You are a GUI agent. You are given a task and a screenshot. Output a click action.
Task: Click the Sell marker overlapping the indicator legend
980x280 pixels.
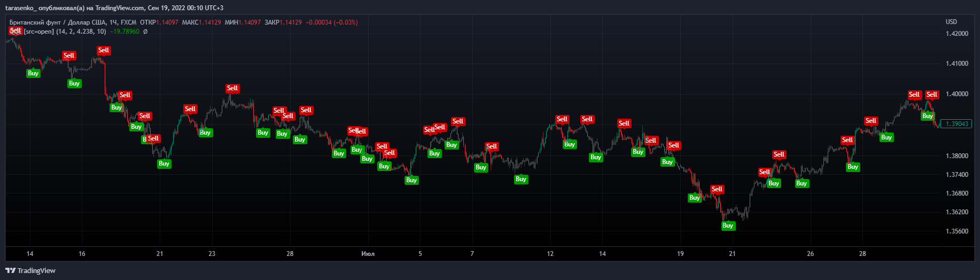click(x=15, y=30)
